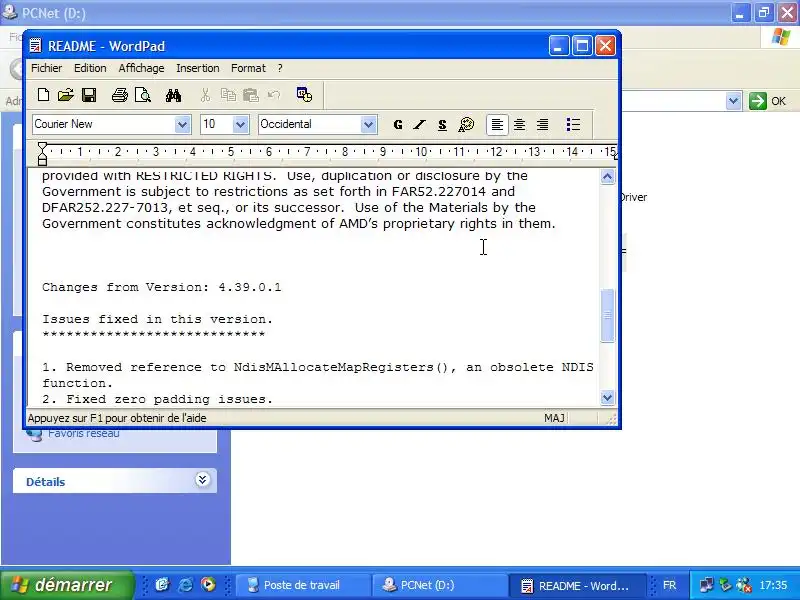Align text to the left
The image size is (800, 600).
[x=497, y=124]
